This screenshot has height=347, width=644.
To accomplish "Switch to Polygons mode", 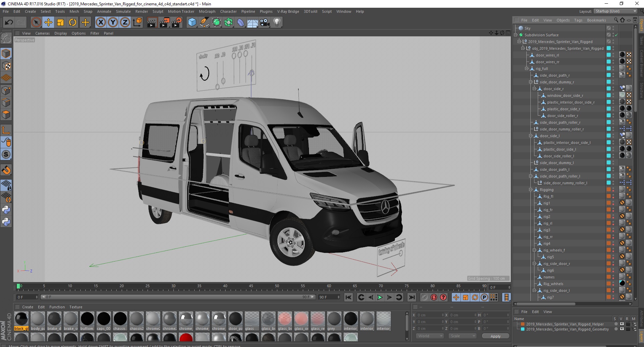I will (6, 115).
